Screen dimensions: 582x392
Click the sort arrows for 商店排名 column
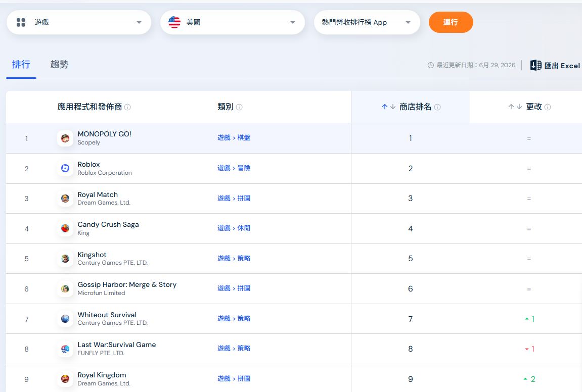389,107
